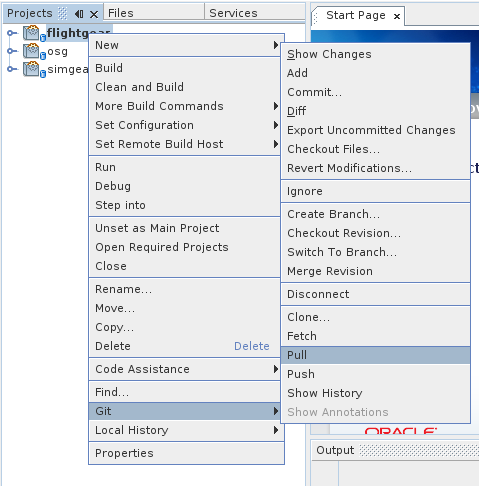
Task: Select Show History
Action: (376, 393)
